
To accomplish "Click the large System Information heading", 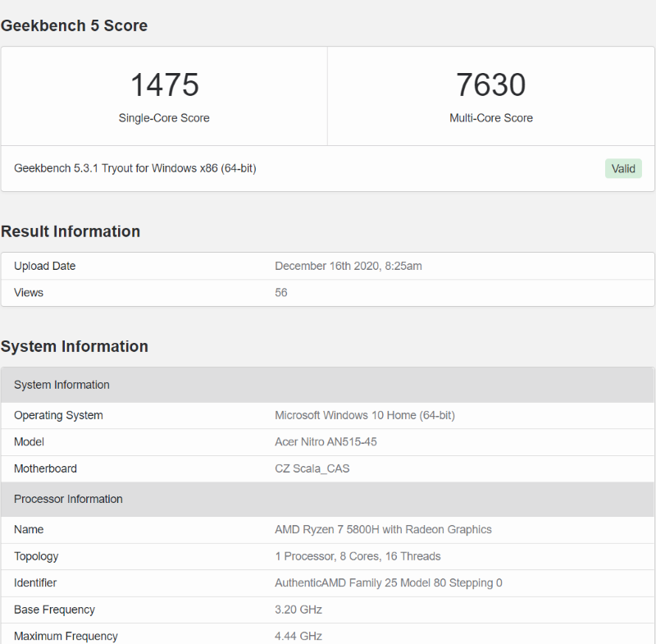I will pyautogui.click(x=75, y=346).
